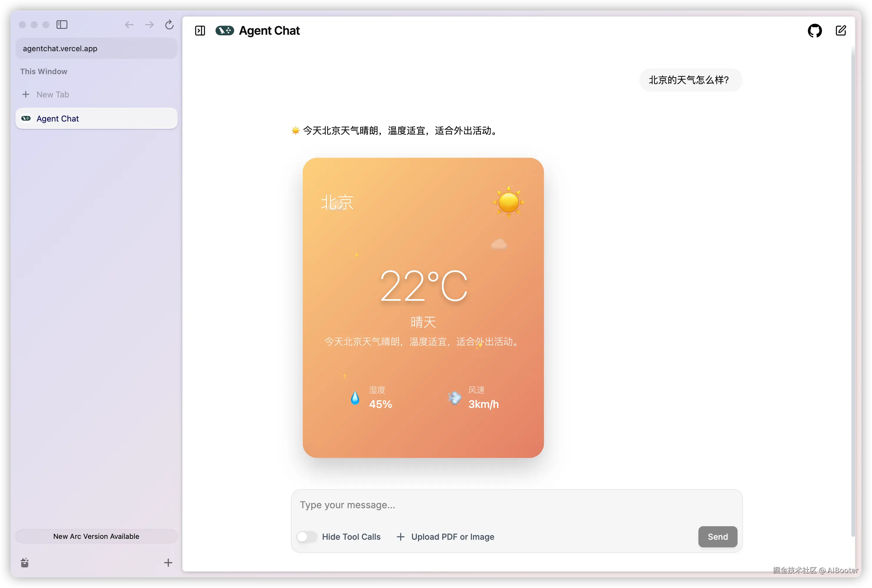Expand chat history sidebar panel icon
The height and width of the screenshot is (588, 872).
click(200, 31)
